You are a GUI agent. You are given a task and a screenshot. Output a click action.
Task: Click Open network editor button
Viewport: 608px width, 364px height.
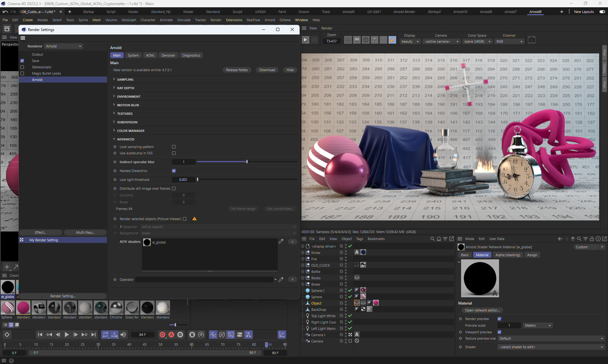pyautogui.click(x=482, y=310)
